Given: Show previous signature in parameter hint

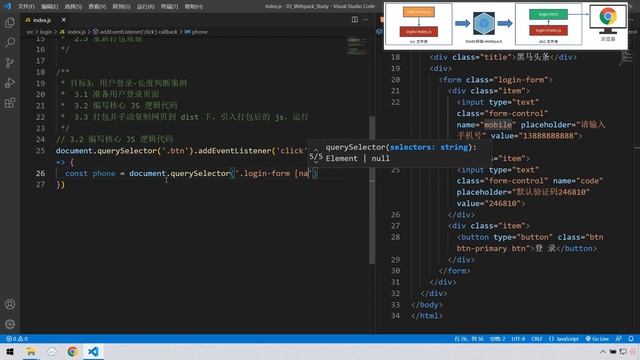Looking at the screenshot, I should point(316,151).
